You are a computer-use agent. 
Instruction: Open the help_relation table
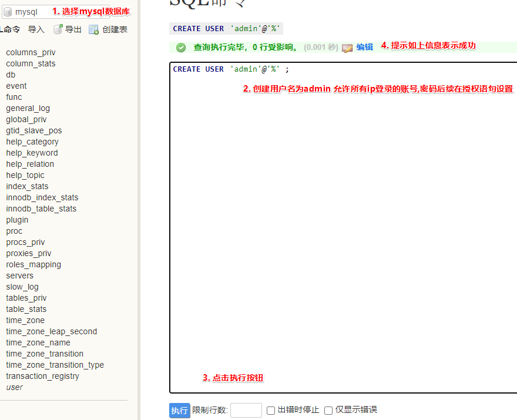30,164
